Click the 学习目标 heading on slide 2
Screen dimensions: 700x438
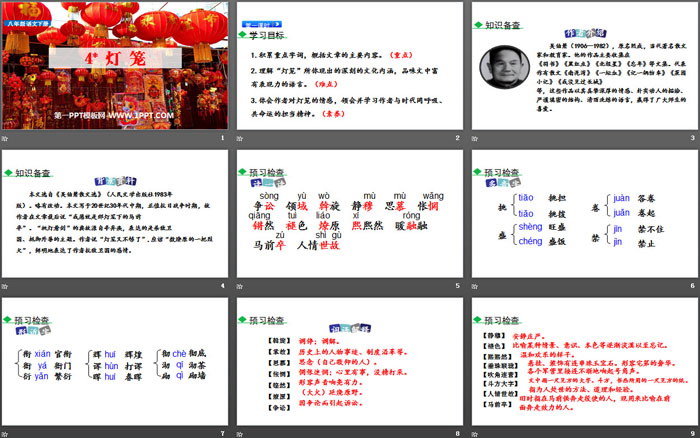[267, 35]
